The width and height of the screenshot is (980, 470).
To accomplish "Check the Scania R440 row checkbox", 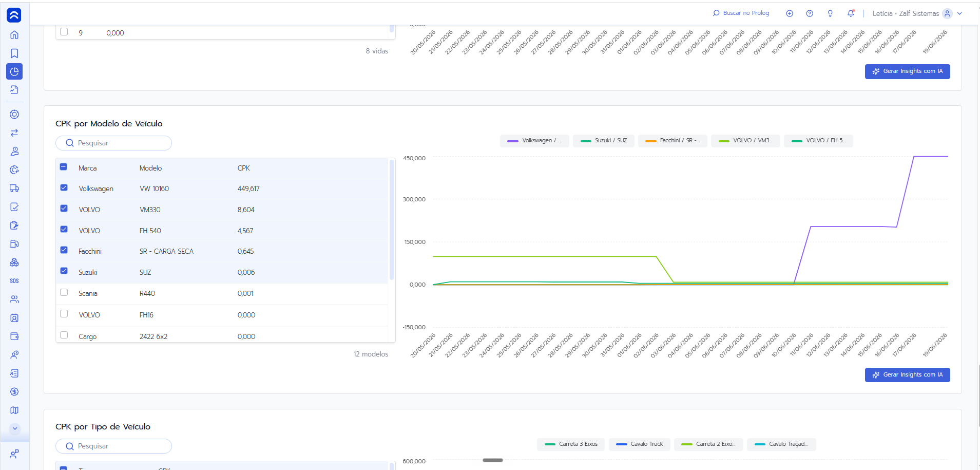I will [x=64, y=292].
